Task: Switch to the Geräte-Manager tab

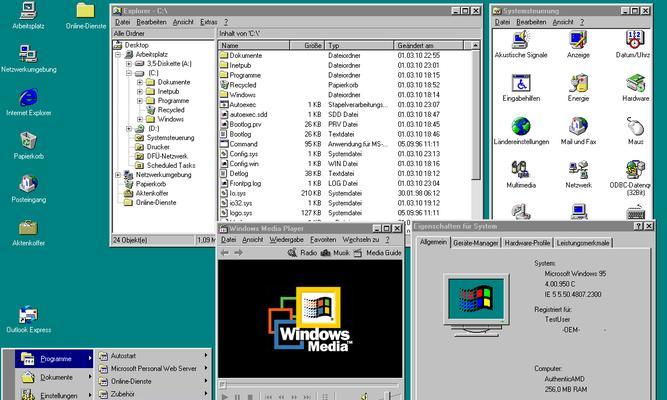Action: [x=476, y=243]
